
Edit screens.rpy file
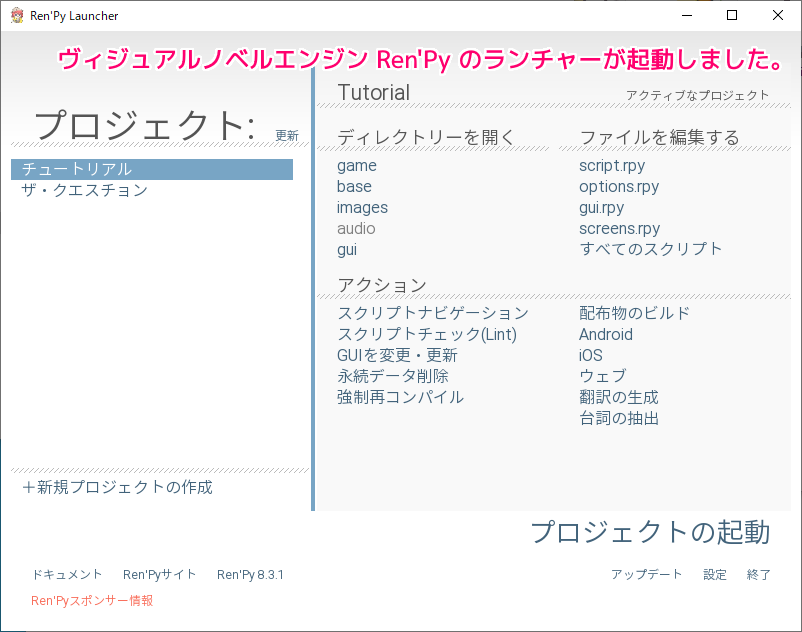pyautogui.click(x=619, y=229)
